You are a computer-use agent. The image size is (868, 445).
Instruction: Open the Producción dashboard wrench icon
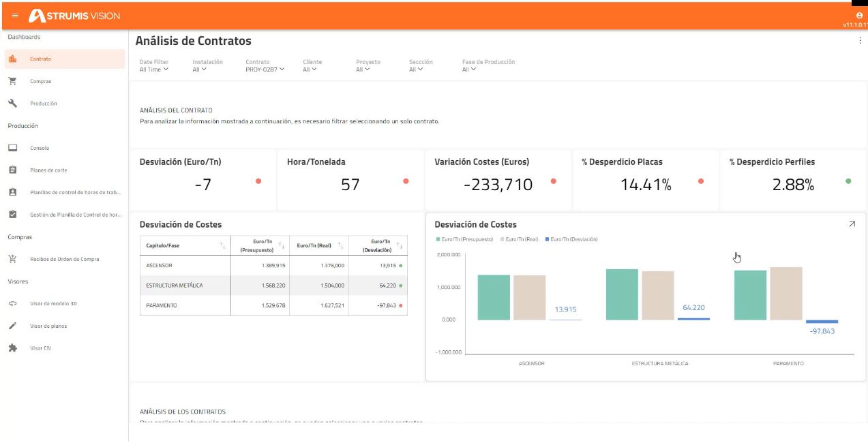12,104
